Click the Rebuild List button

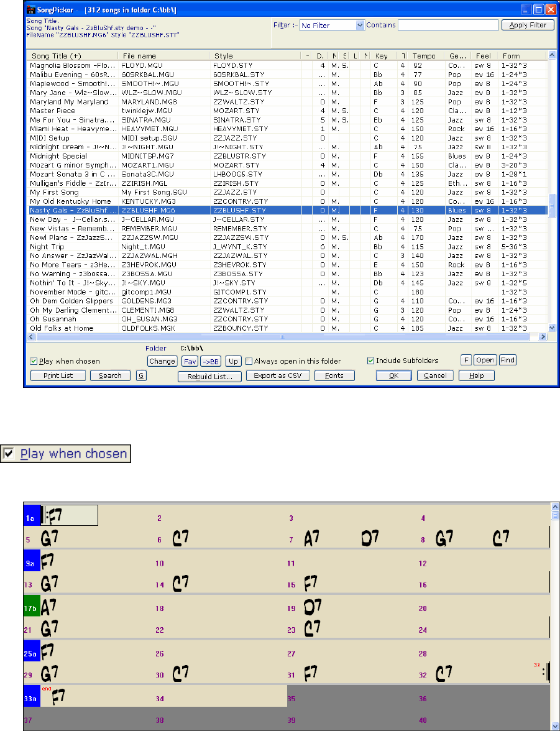210,375
